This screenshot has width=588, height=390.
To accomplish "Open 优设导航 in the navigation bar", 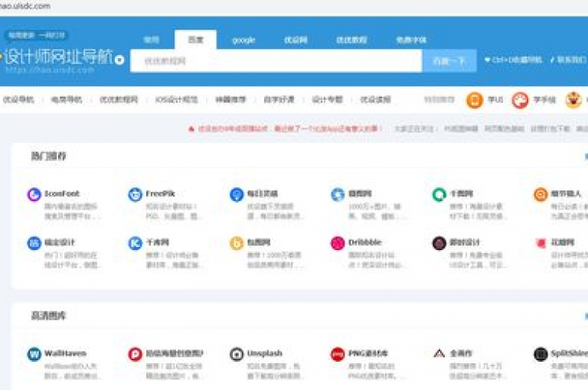I will pyautogui.click(x=18, y=99).
